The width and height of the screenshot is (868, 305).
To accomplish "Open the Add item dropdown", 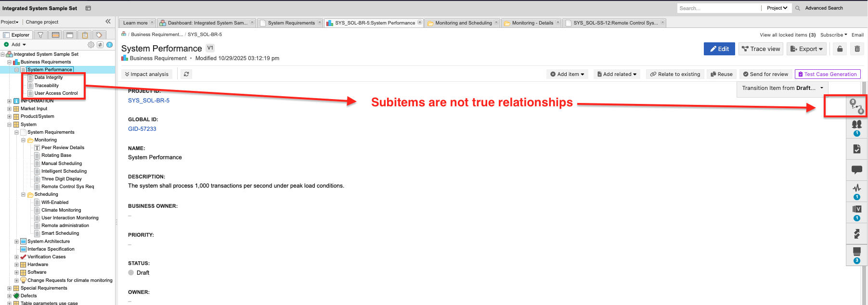I will pos(568,74).
